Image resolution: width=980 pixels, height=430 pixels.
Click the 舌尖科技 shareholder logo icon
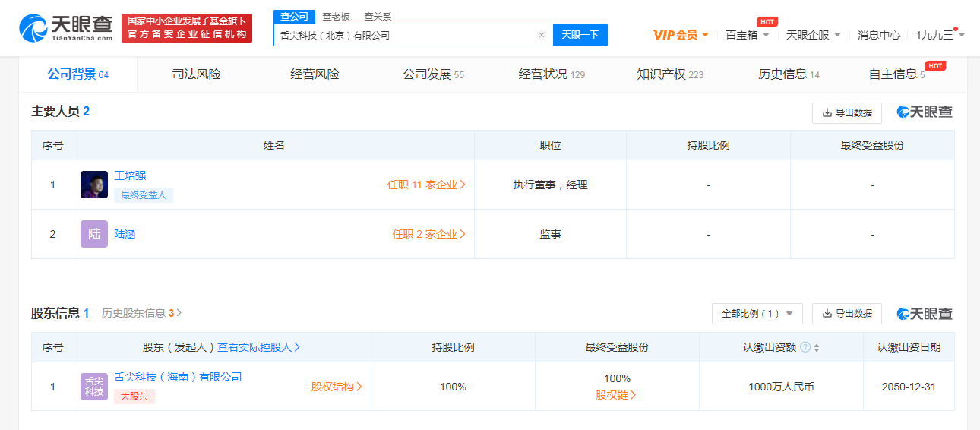(x=94, y=387)
